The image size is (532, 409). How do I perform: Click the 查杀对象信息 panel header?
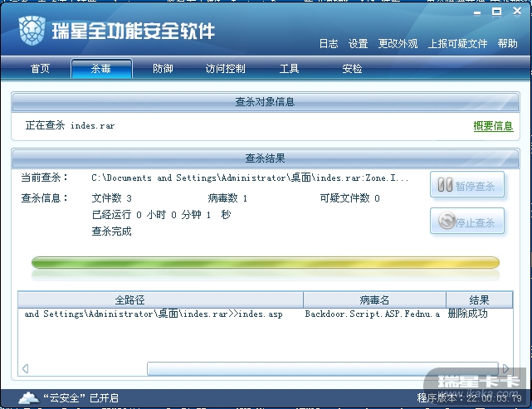(266, 102)
